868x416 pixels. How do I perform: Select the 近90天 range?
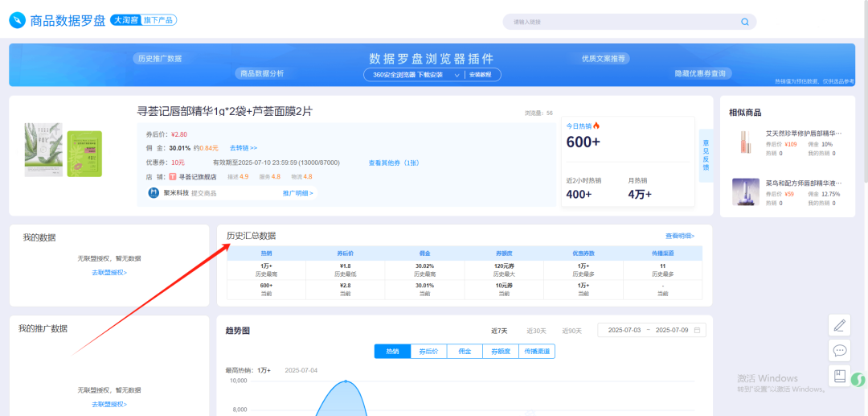pyautogui.click(x=572, y=331)
